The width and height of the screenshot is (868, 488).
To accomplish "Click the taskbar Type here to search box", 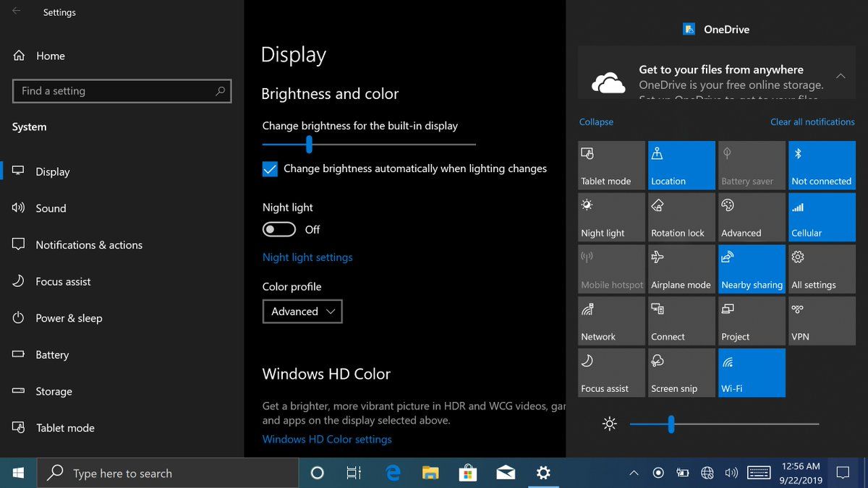I will (167, 473).
